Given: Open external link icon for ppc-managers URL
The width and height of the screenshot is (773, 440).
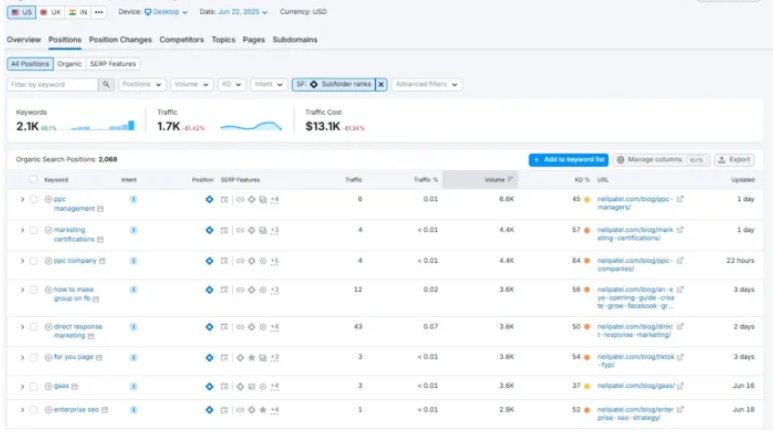Looking at the screenshot, I should coord(680,199).
